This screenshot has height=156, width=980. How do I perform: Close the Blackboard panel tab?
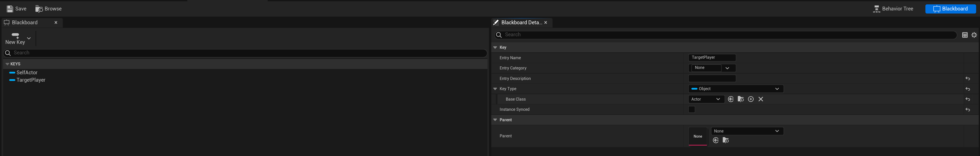pos(56,22)
